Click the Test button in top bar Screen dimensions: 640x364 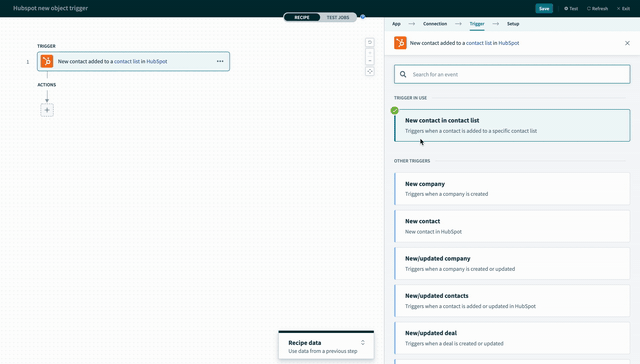pyautogui.click(x=571, y=9)
